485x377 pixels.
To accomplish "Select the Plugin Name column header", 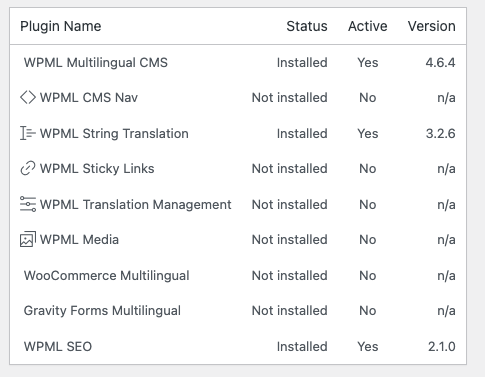I will click(61, 26).
